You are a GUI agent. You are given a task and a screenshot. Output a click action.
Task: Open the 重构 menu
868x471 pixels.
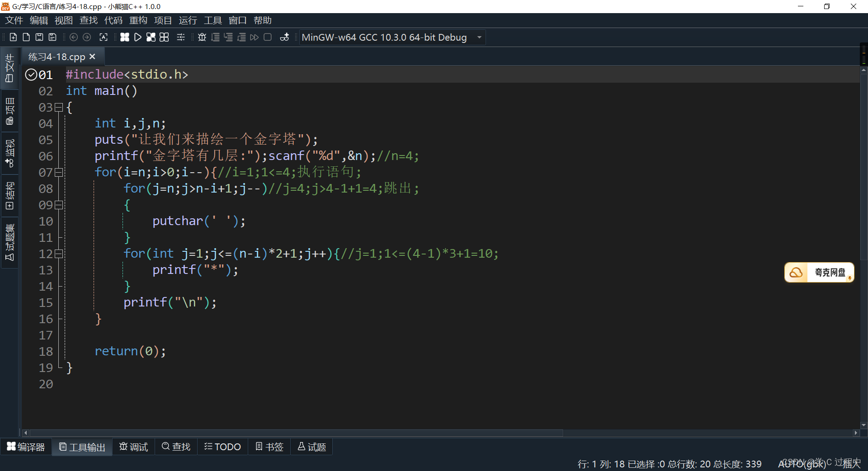click(138, 20)
